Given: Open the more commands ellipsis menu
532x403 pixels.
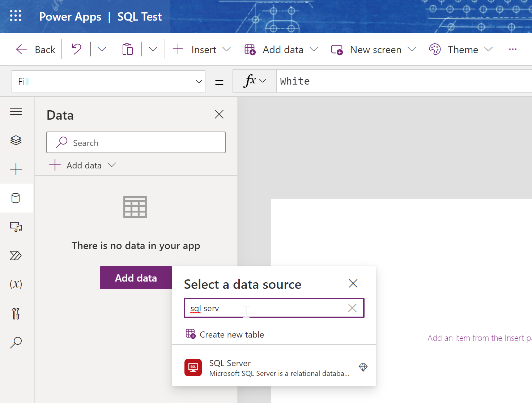Looking at the screenshot, I should tap(512, 49).
